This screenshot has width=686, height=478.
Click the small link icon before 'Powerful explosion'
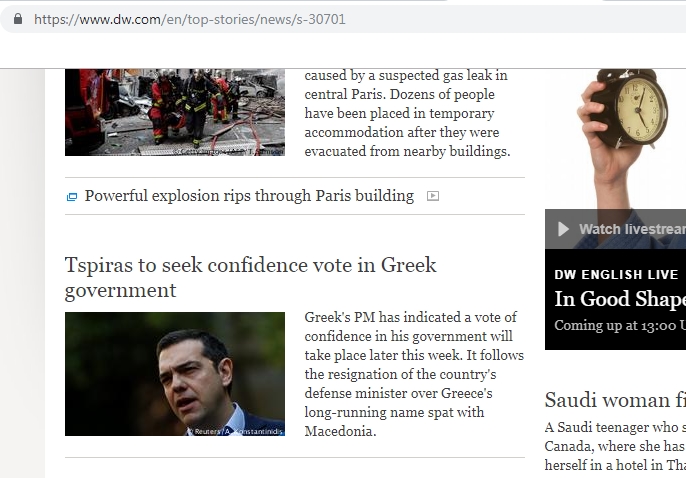point(72,197)
